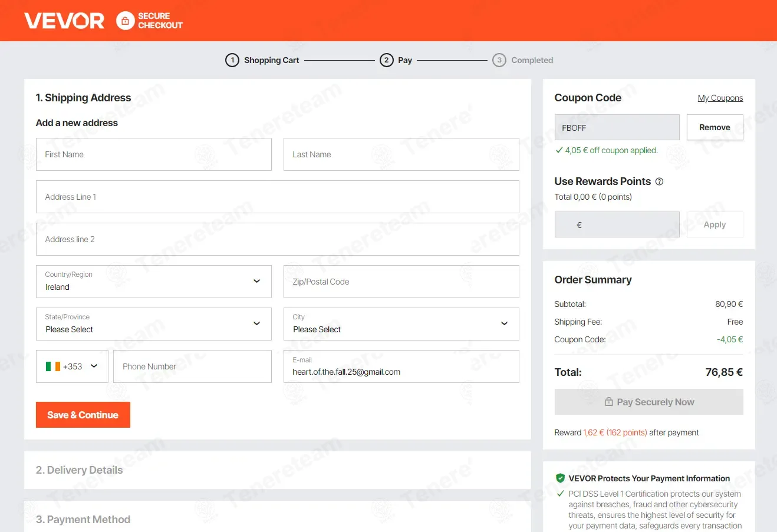Click step 2 Pay circle icon
This screenshot has height=532, width=777.
[x=387, y=60]
